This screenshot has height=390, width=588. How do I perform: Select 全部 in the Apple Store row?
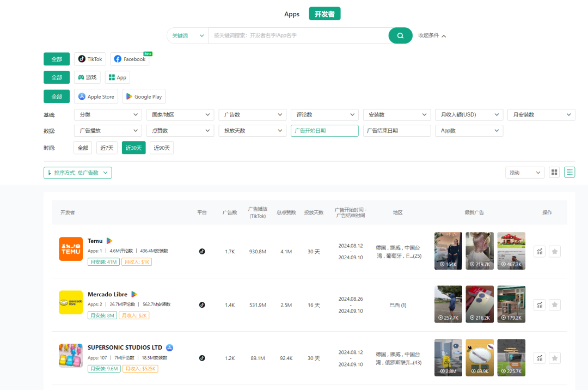57,96
